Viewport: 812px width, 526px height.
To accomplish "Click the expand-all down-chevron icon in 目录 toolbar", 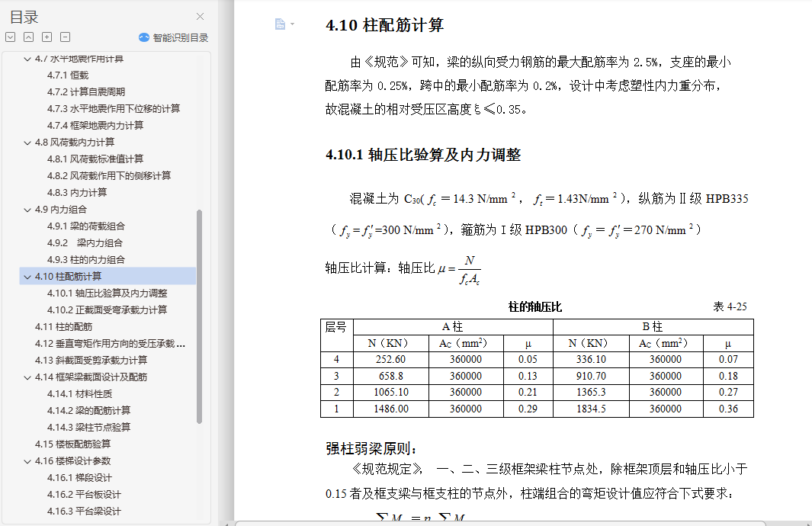I will [11, 37].
